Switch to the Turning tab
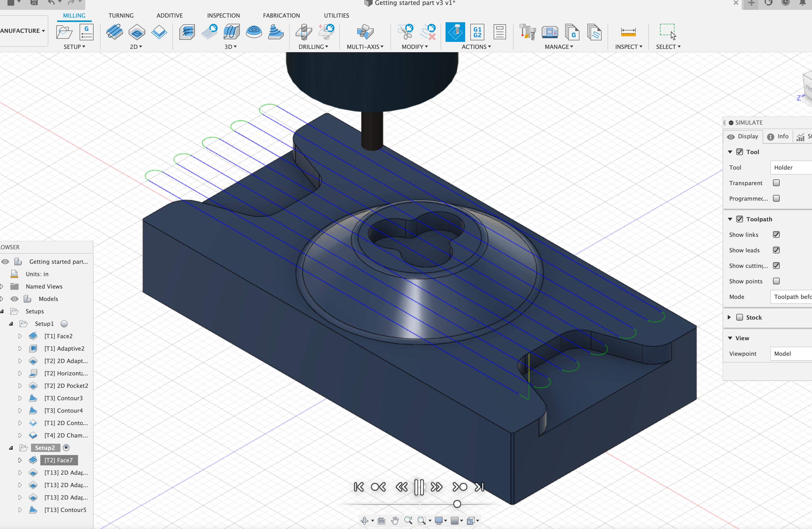Screen dimensions: 812x529 pyautogui.click(x=121, y=15)
